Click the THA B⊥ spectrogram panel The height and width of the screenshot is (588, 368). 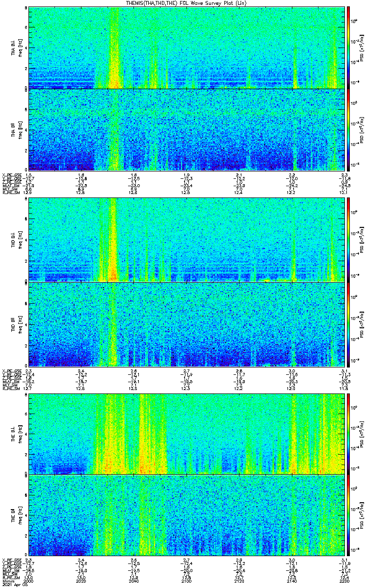pos(187,48)
